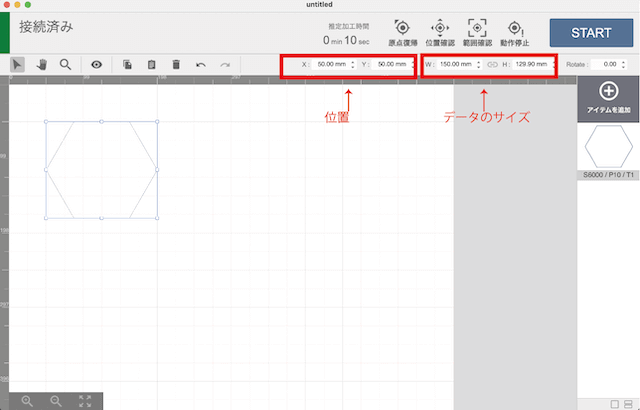
Task: Click the stepper on the H height field
Action: [x=553, y=64]
